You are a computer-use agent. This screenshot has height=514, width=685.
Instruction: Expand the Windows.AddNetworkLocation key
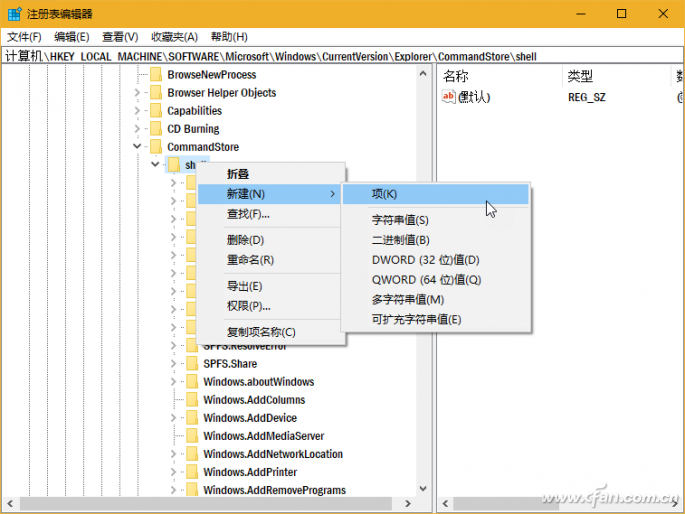(173, 454)
